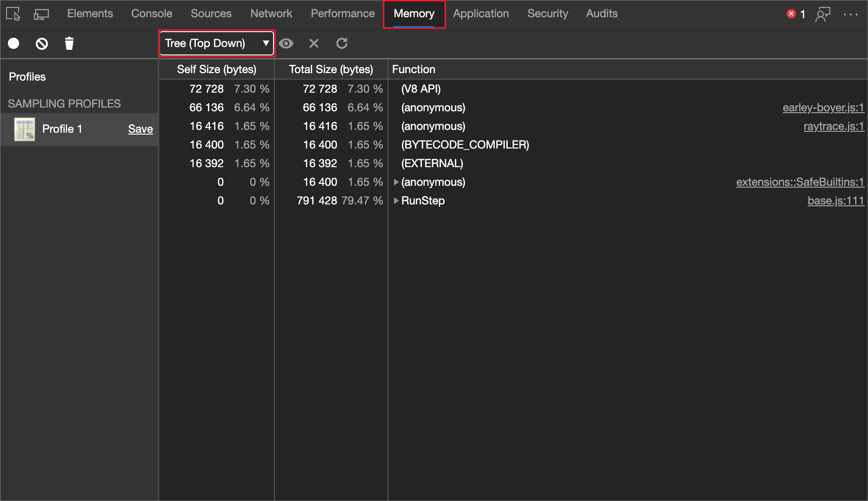
Task: Click the Save link for Profile 1
Action: [x=140, y=129]
